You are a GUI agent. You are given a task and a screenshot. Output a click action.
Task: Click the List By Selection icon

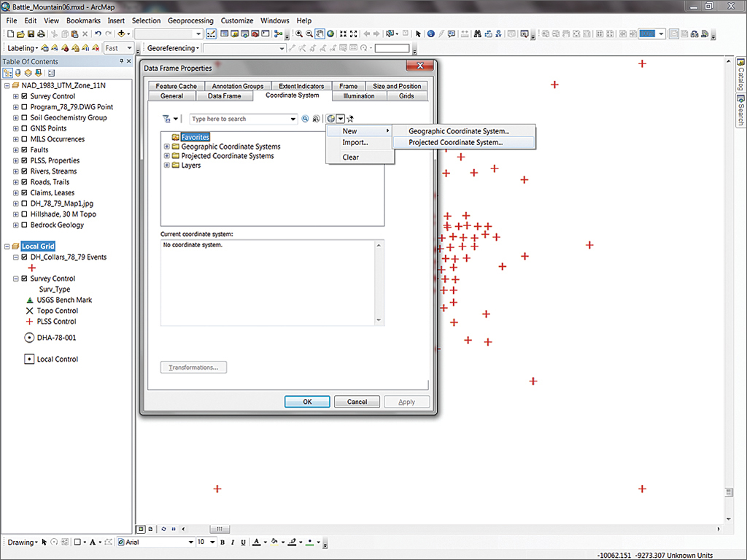pos(38,73)
